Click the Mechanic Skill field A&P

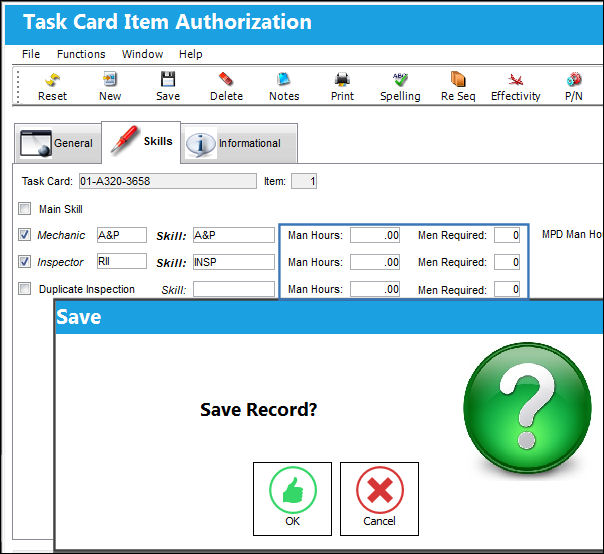point(234,235)
